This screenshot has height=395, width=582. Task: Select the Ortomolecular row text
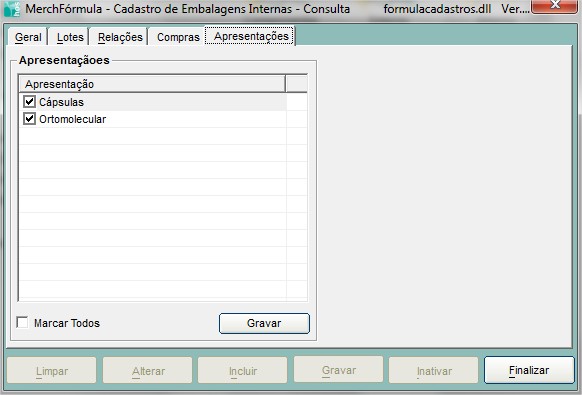click(x=72, y=119)
